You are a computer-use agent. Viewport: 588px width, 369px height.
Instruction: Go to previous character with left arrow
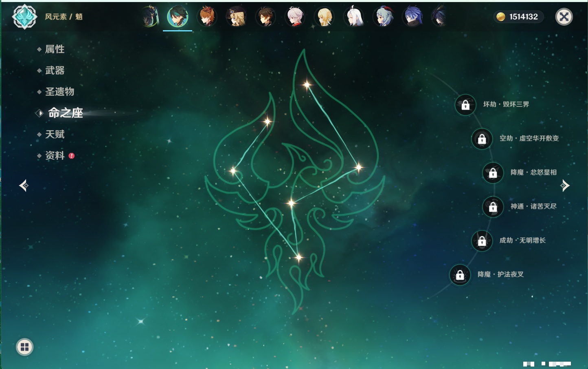[x=24, y=186]
